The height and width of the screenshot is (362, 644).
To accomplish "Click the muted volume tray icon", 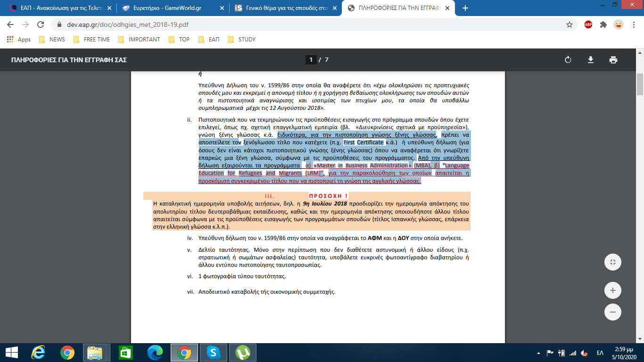I will tap(584, 353).
